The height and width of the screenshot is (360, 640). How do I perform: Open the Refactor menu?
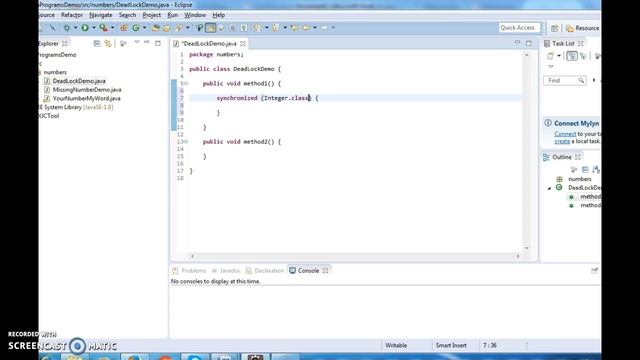[x=72, y=15]
